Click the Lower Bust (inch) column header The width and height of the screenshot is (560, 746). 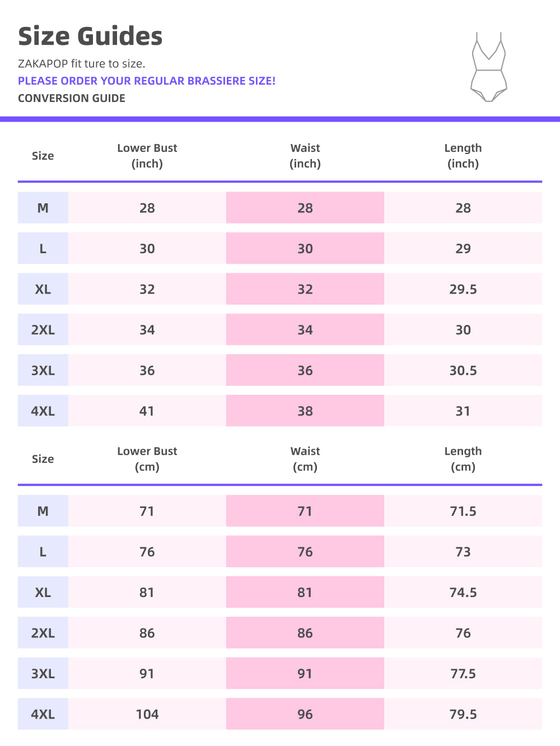coord(147,156)
